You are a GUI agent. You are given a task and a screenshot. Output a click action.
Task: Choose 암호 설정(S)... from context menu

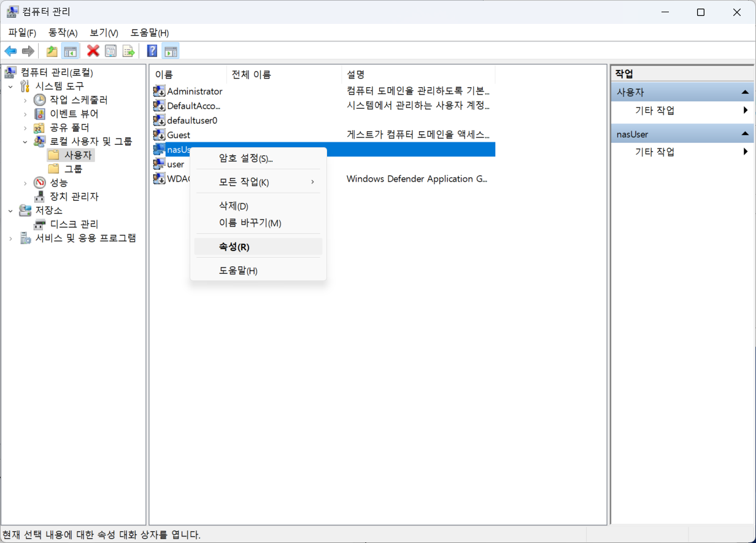pos(258,158)
